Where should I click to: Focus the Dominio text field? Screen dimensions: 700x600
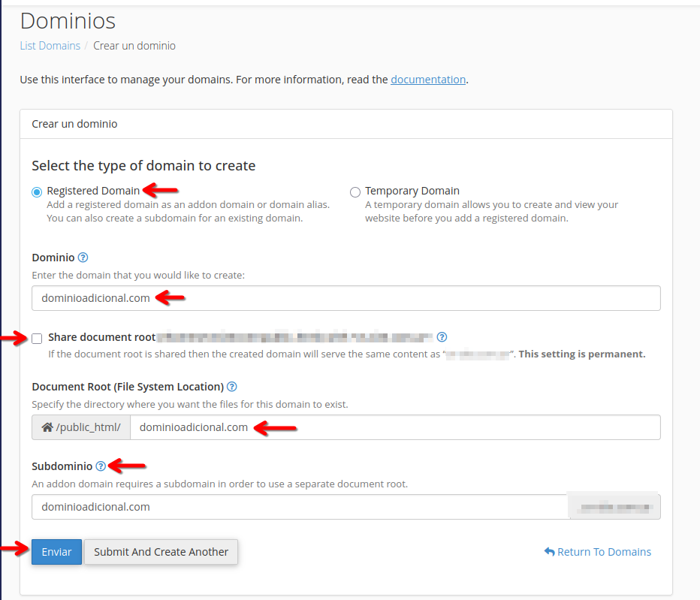pyautogui.click(x=346, y=298)
